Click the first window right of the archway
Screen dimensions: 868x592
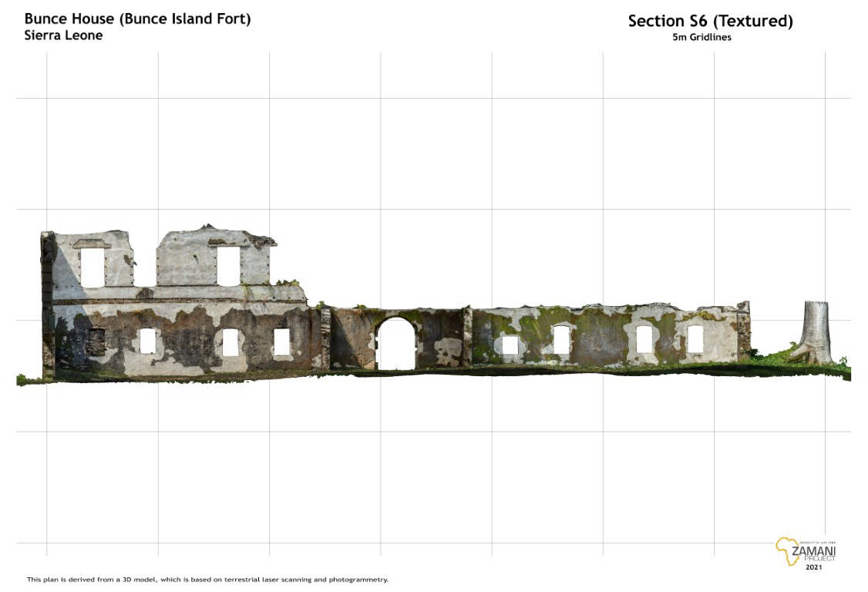[x=510, y=345]
